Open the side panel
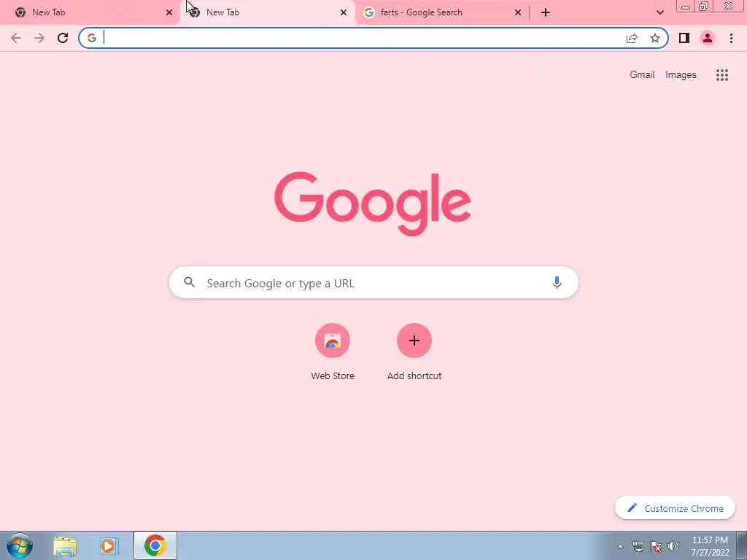This screenshot has width=747, height=560. point(684,38)
